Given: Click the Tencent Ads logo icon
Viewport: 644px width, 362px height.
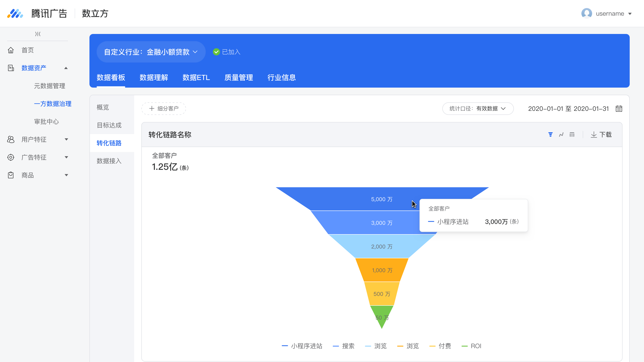Looking at the screenshot, I should pos(15,13).
